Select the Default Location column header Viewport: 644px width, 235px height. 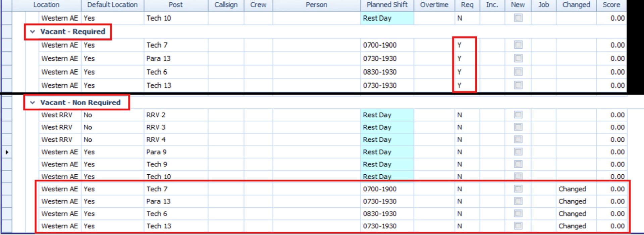coord(112,5)
